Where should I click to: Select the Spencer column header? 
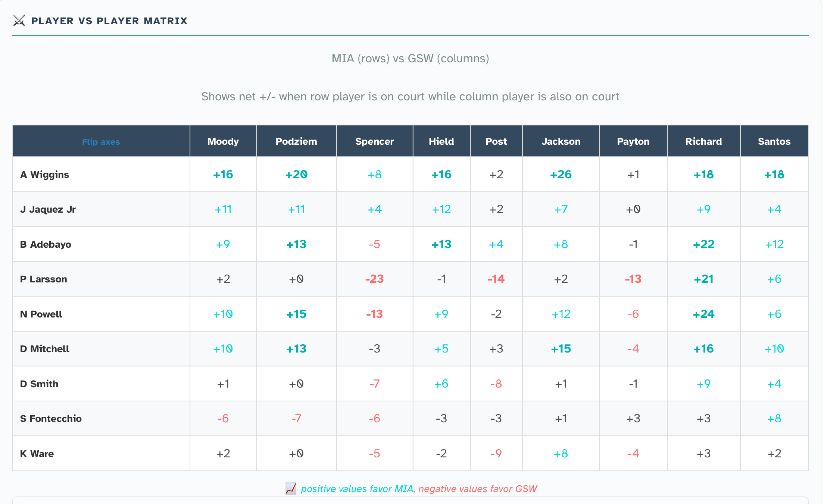pos(374,141)
